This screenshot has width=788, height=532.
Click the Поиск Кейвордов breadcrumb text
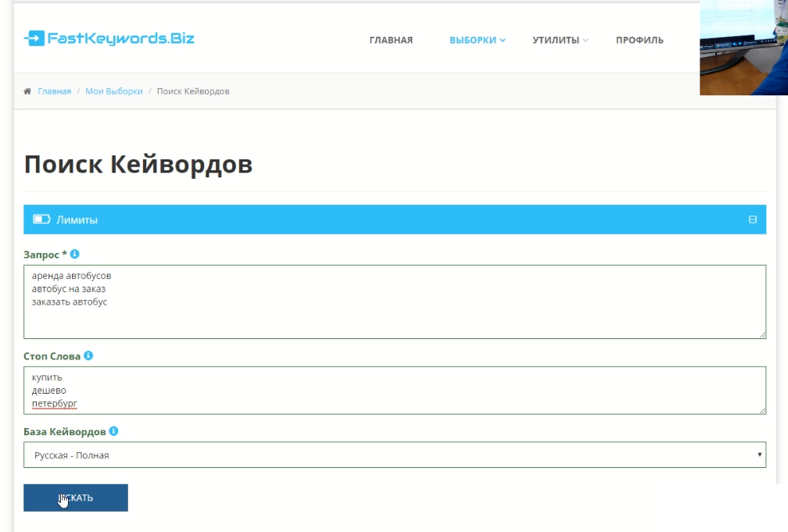[x=193, y=91]
